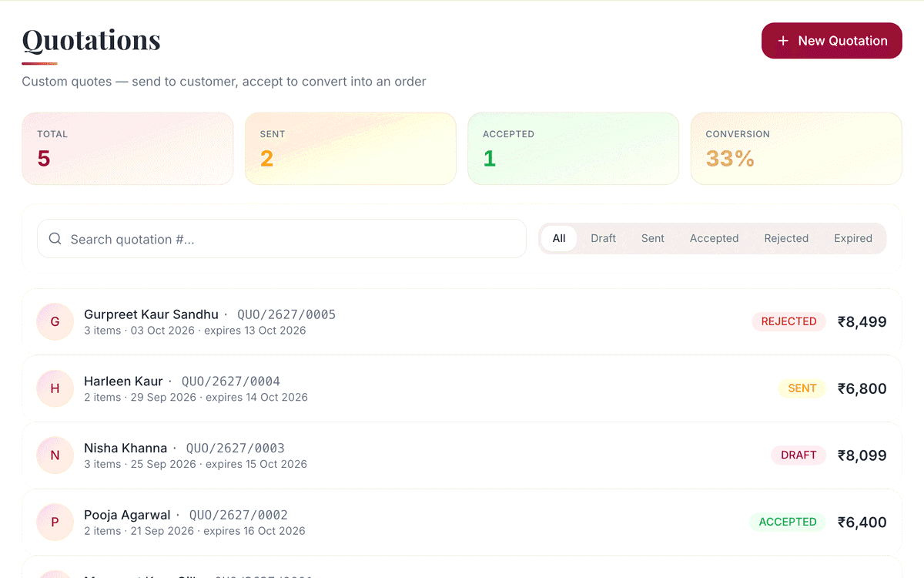The height and width of the screenshot is (578, 924).
Task: Click the SENT badge on Harleen Kaur
Action: click(802, 388)
